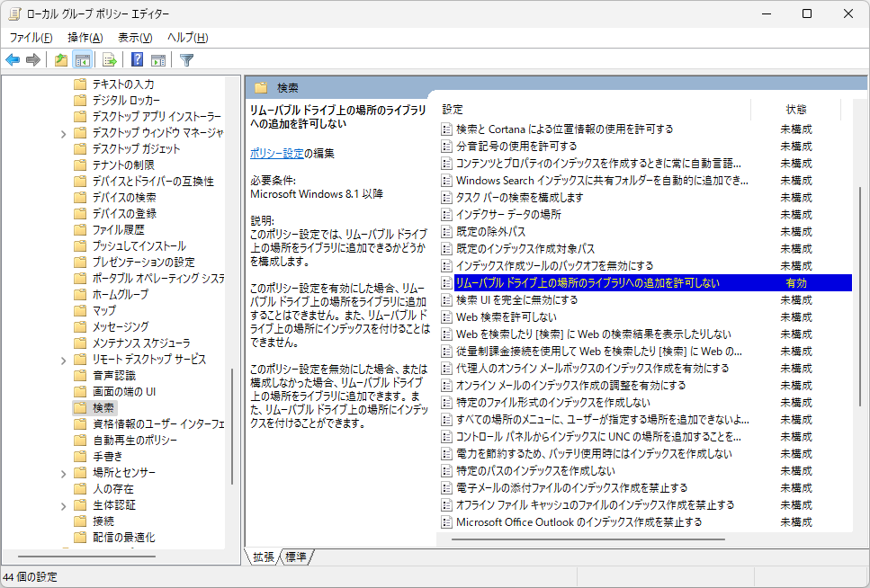This screenshot has width=870, height=588.
Task: Click policy icon for 'タスク バーの検索を構成します'
Action: (x=446, y=198)
